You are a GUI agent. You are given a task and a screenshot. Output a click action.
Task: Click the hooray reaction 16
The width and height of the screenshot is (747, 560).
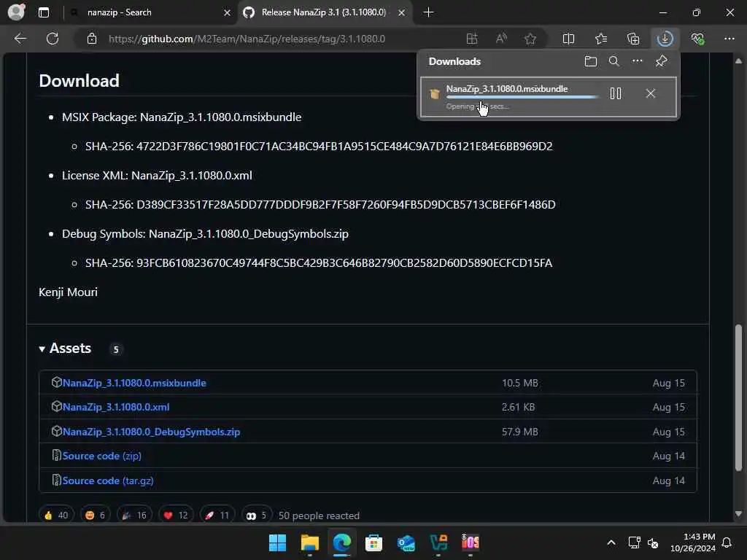134,516
